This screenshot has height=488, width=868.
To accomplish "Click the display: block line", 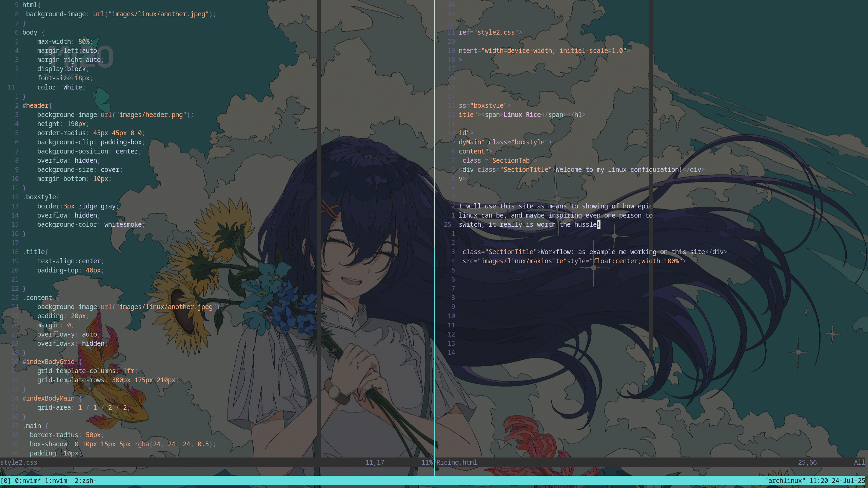I will pos(63,69).
